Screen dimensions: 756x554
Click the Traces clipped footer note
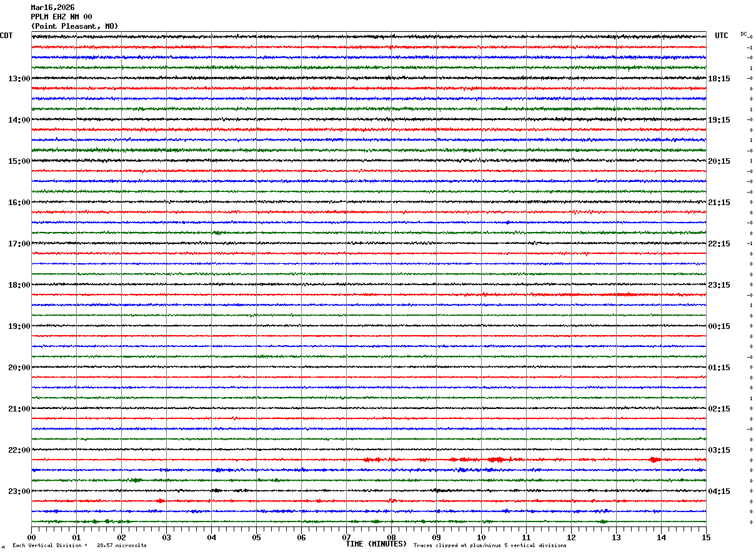click(x=490, y=545)
